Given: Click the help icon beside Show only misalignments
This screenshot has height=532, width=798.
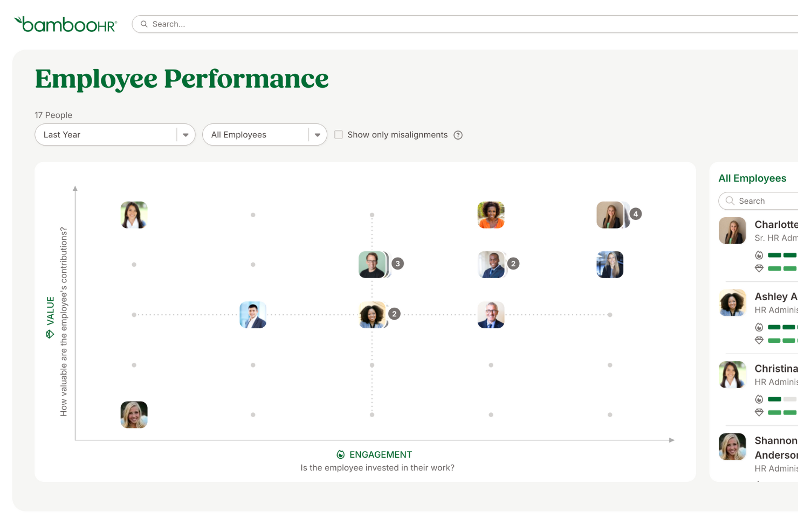Looking at the screenshot, I should (458, 135).
